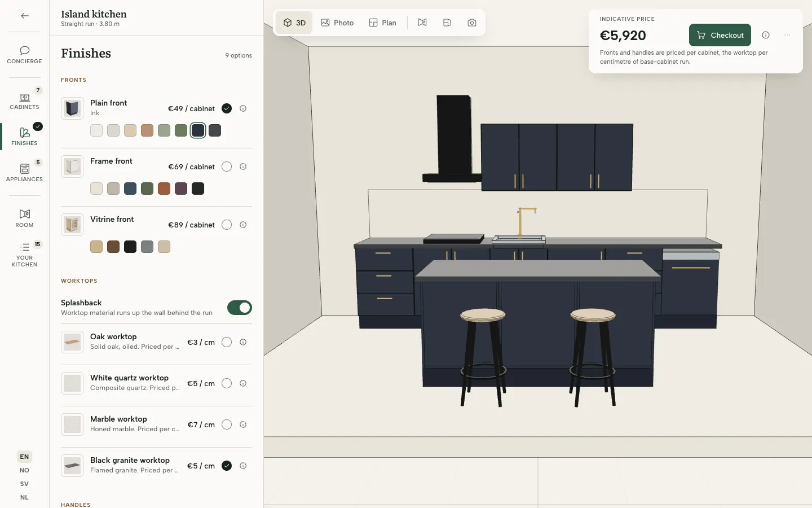Image resolution: width=812 pixels, height=508 pixels.
Task: Take a snapshot with camera icon
Action: point(472,23)
